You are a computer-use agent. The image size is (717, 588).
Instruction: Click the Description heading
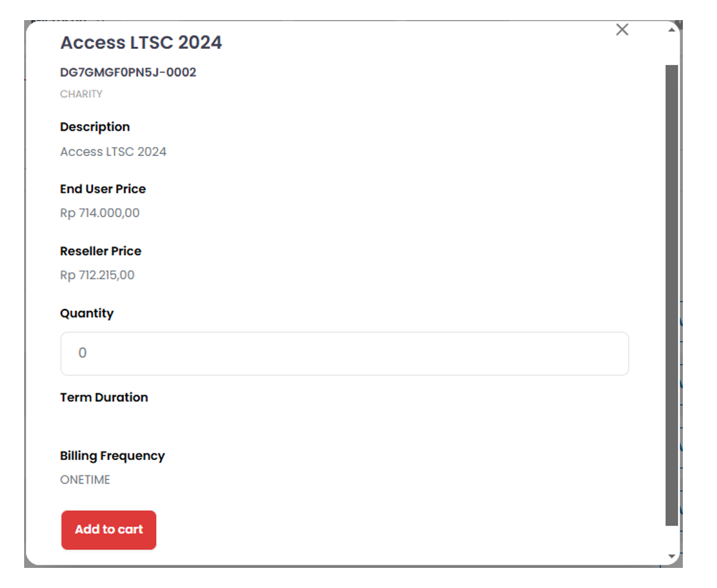[x=94, y=127]
